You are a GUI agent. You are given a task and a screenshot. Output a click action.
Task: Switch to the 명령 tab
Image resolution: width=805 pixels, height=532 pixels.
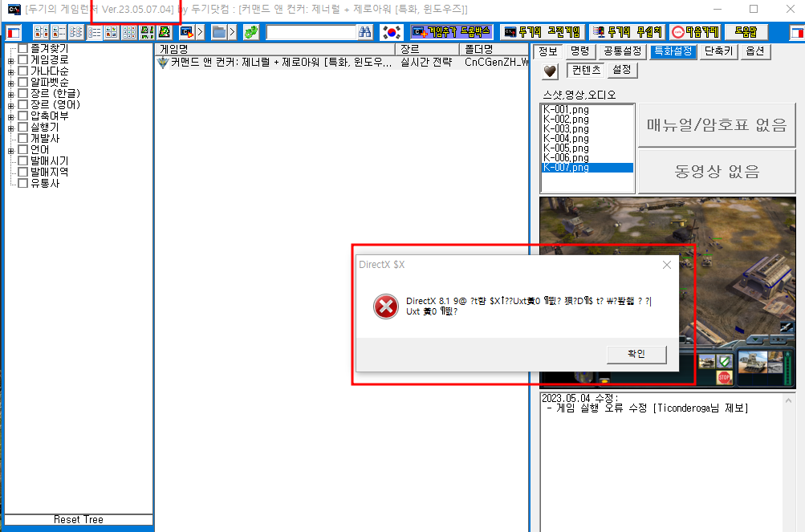(580, 51)
